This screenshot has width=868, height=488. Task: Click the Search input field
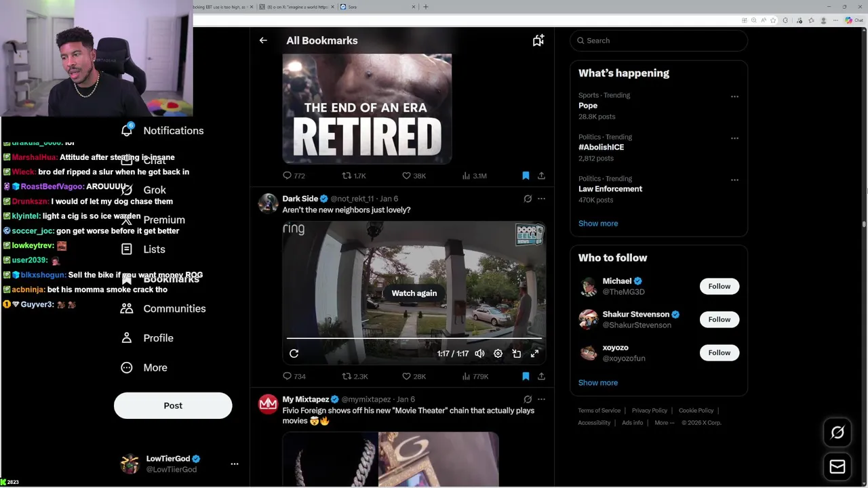coord(658,41)
